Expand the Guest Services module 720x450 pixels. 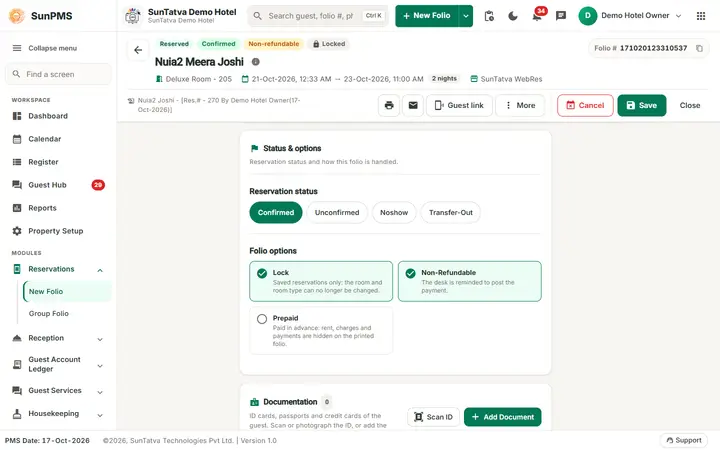[x=100, y=392]
